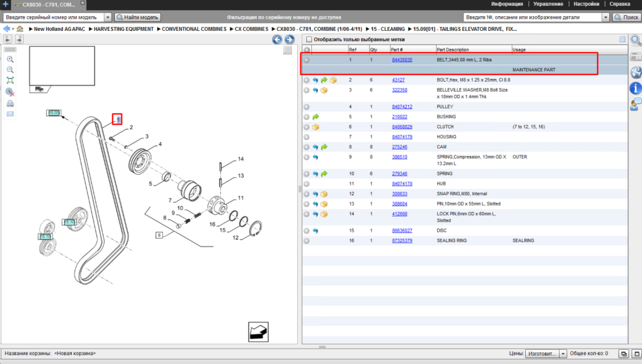This screenshot has height=364, width=642.
Task: Open the price type dropdown arrow
Action: (x=563, y=354)
